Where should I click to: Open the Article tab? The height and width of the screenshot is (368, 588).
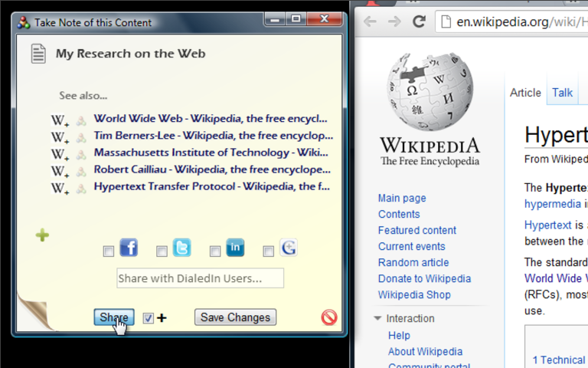coord(525,93)
